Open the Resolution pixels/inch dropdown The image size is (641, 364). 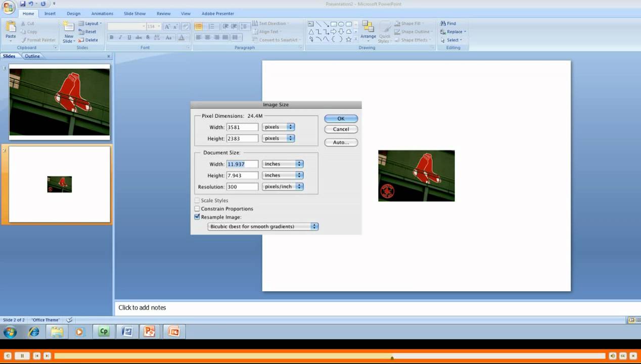click(283, 187)
